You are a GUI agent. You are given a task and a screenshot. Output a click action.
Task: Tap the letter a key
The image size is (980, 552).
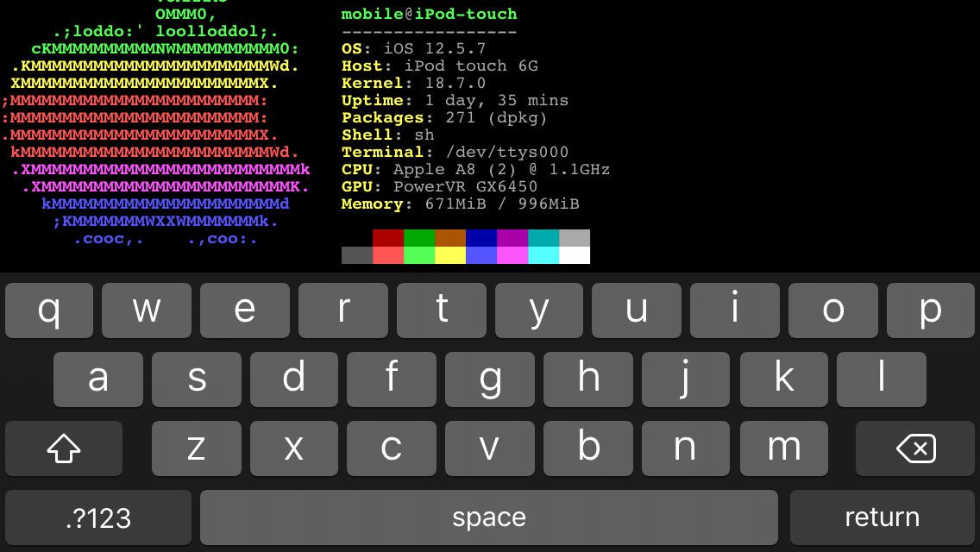pos(98,379)
